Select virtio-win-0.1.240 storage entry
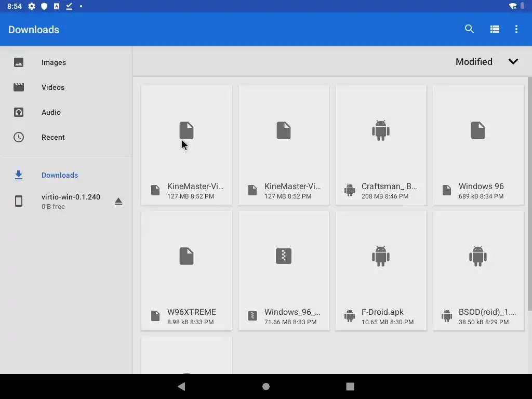Screen dimensions: 532x399 pos(66,201)
